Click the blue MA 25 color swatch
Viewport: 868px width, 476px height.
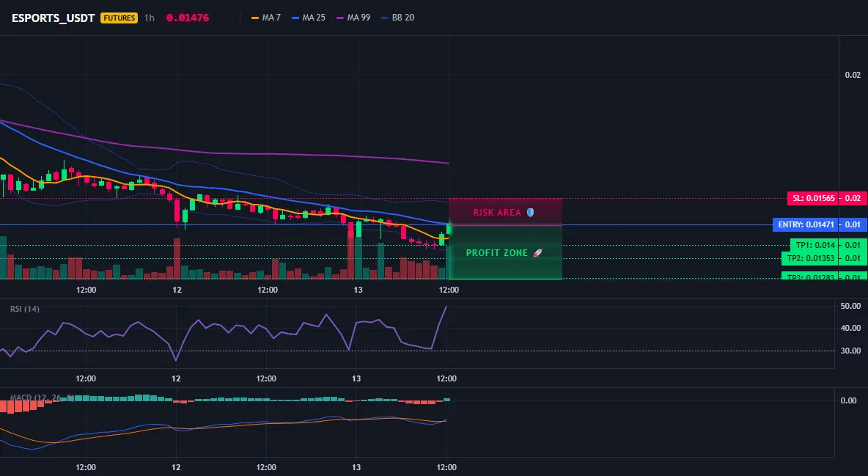295,18
